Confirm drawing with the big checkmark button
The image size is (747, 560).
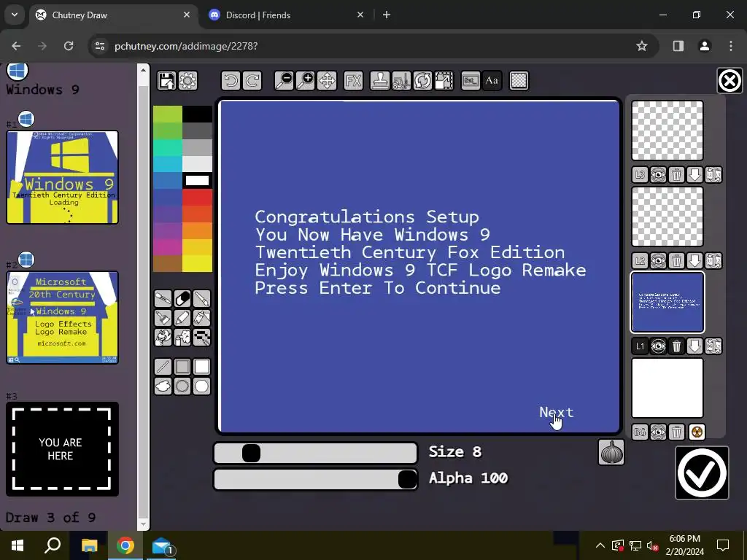coord(703,472)
